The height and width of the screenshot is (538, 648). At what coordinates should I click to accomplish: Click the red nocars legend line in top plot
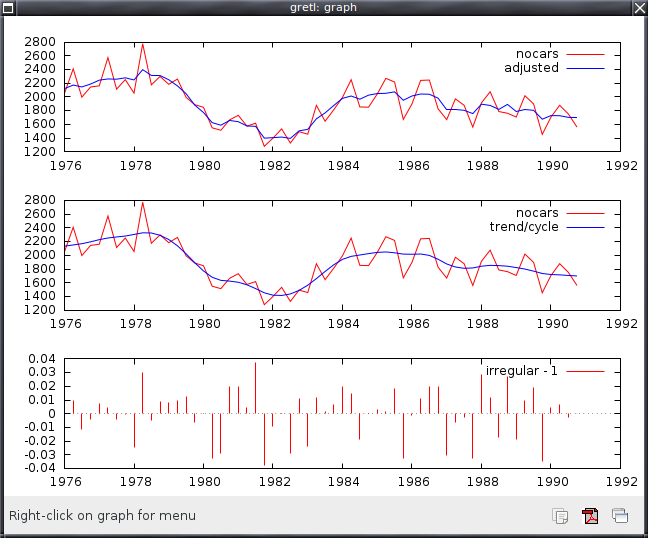(586, 53)
